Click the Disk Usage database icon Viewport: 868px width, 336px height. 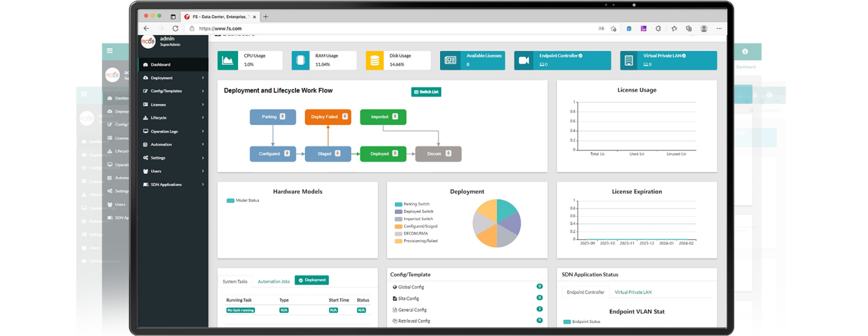375,61
